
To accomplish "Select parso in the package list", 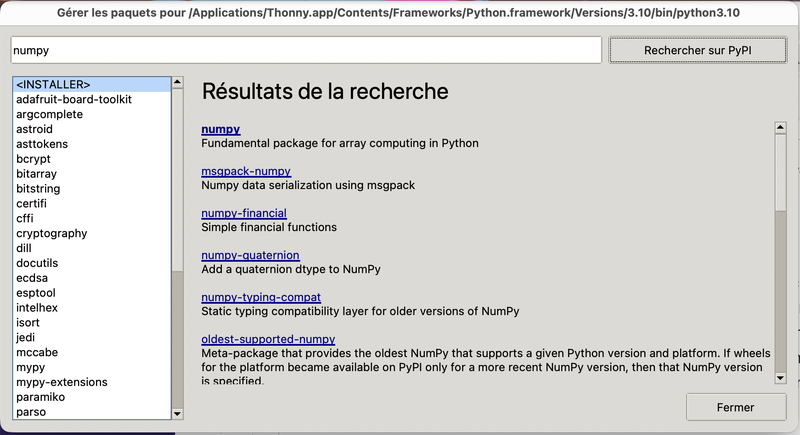I will 92,412.
